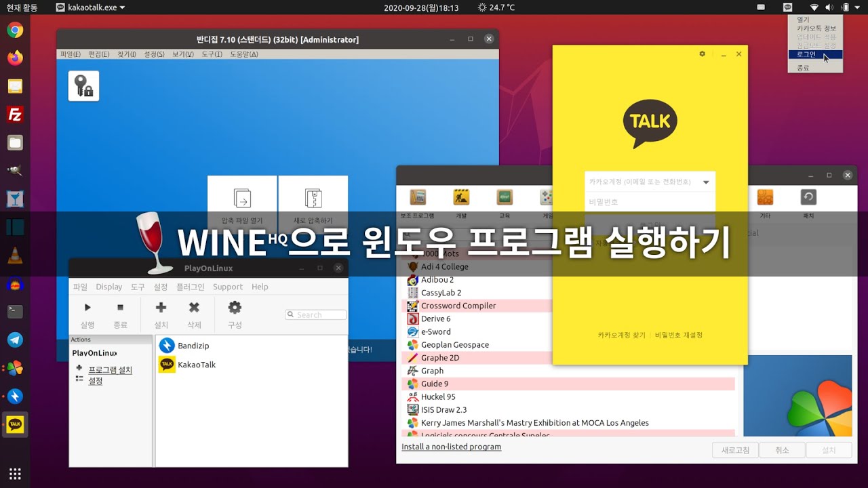This screenshot has width=868, height=488.
Task: Click the clock date in the top bar
Action: pyautogui.click(x=421, y=7)
